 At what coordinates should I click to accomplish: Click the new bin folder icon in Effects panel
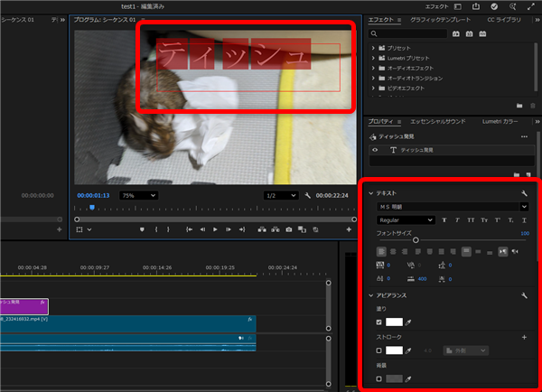pyautogui.click(x=519, y=106)
